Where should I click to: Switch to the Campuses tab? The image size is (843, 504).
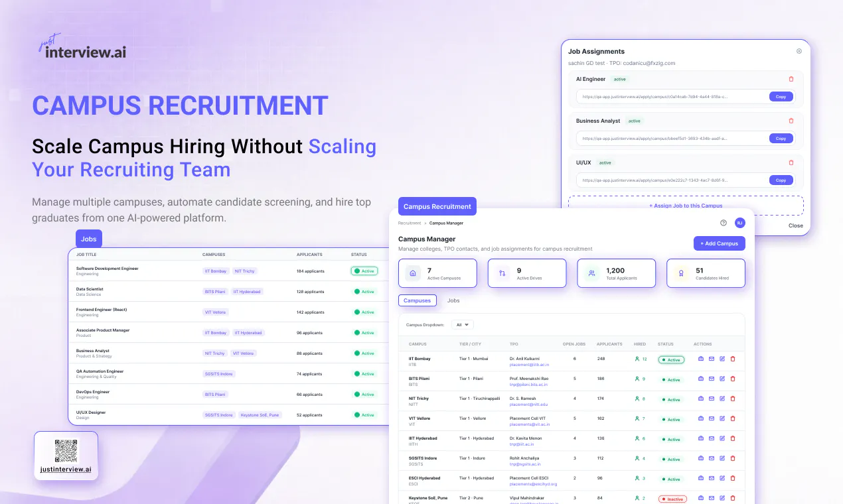(418, 300)
